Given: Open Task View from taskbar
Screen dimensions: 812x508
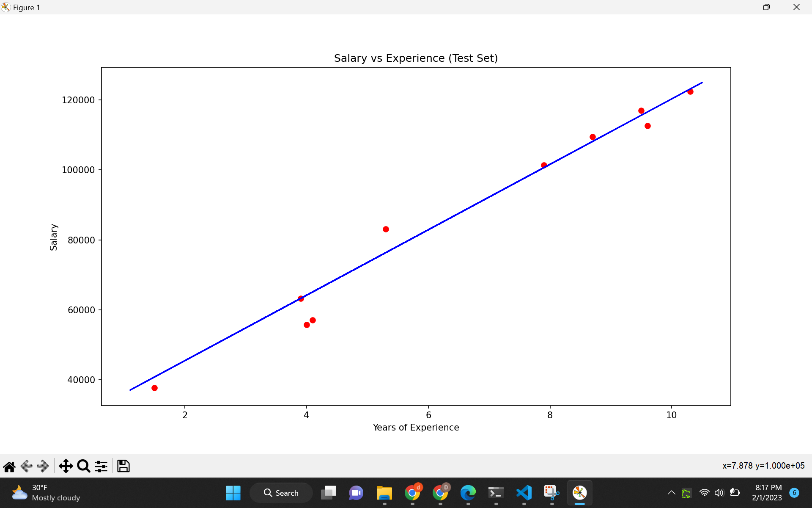Looking at the screenshot, I should 329,493.
